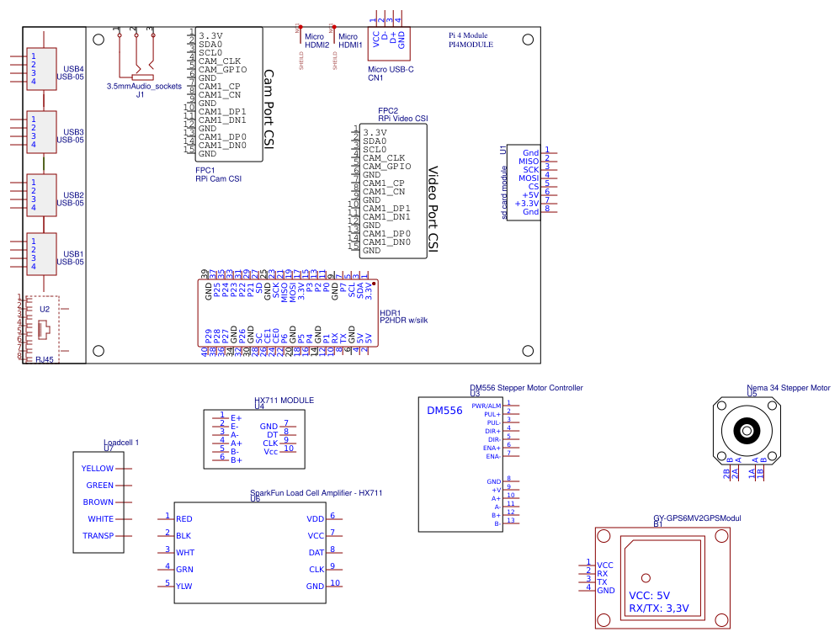Click the DM556 Stepper Motor Controller title
This screenshot has width=840, height=637.
click(x=526, y=388)
